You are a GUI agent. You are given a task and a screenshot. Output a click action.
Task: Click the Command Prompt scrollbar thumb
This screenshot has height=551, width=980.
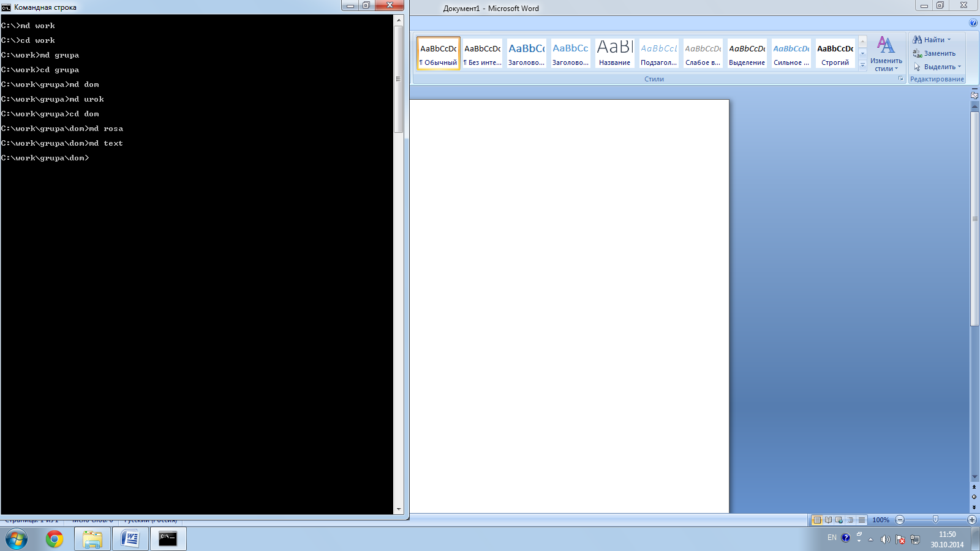[399, 78]
